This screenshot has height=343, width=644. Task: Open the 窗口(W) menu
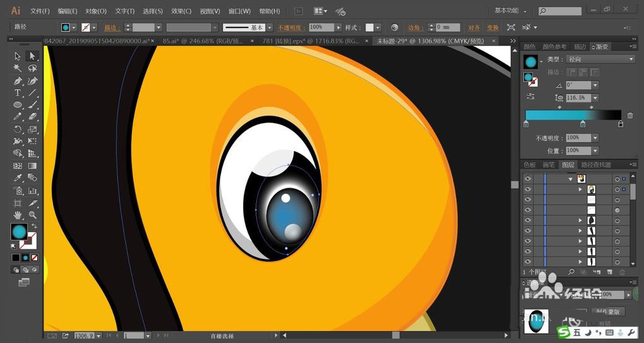click(x=239, y=11)
